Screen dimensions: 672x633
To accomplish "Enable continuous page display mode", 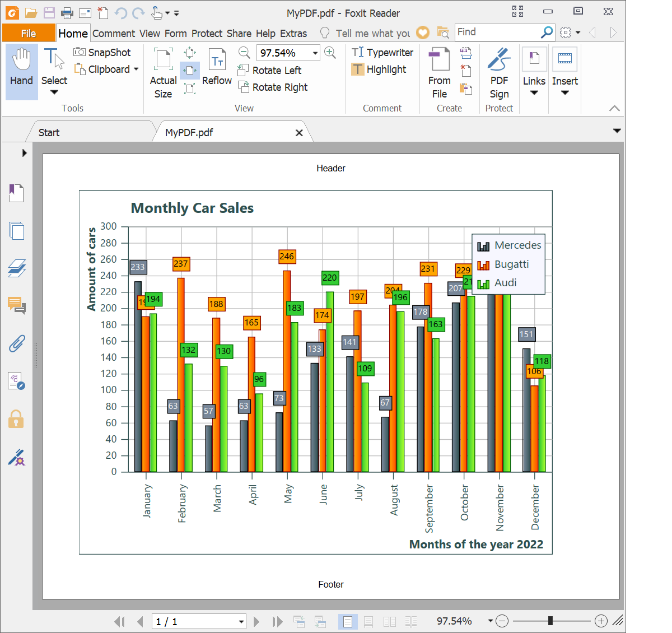I will [x=368, y=622].
